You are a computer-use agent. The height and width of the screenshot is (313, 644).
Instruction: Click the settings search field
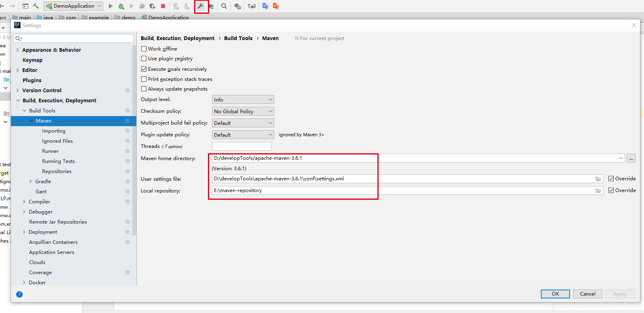[x=74, y=38]
